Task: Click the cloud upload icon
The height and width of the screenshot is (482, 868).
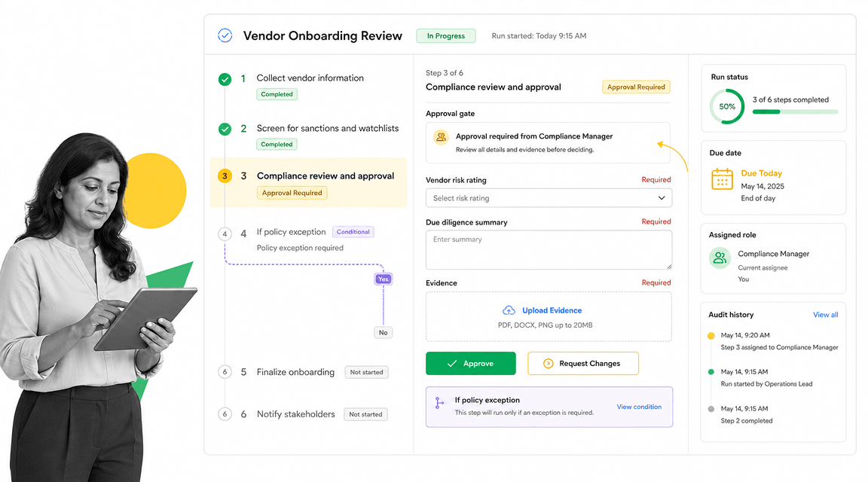Action: [x=509, y=310]
